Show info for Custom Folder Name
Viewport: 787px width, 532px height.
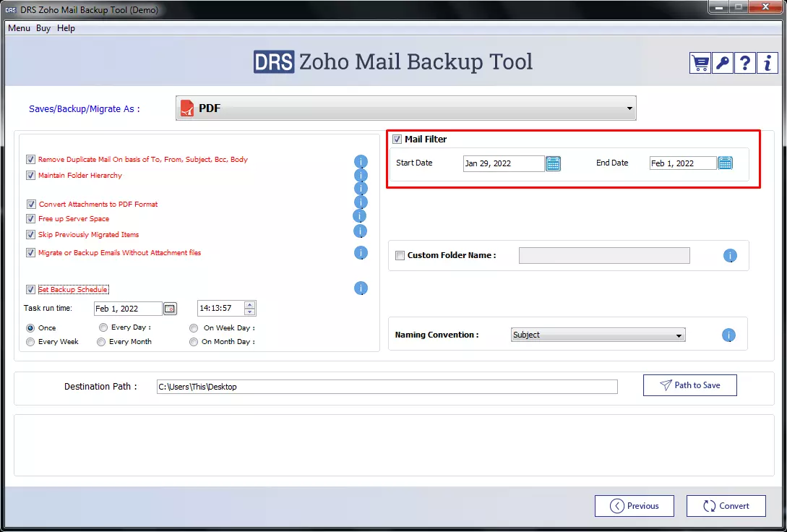tap(731, 255)
